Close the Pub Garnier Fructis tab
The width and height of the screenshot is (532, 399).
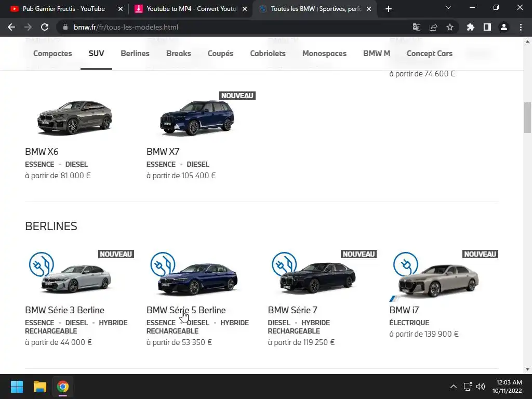click(121, 9)
